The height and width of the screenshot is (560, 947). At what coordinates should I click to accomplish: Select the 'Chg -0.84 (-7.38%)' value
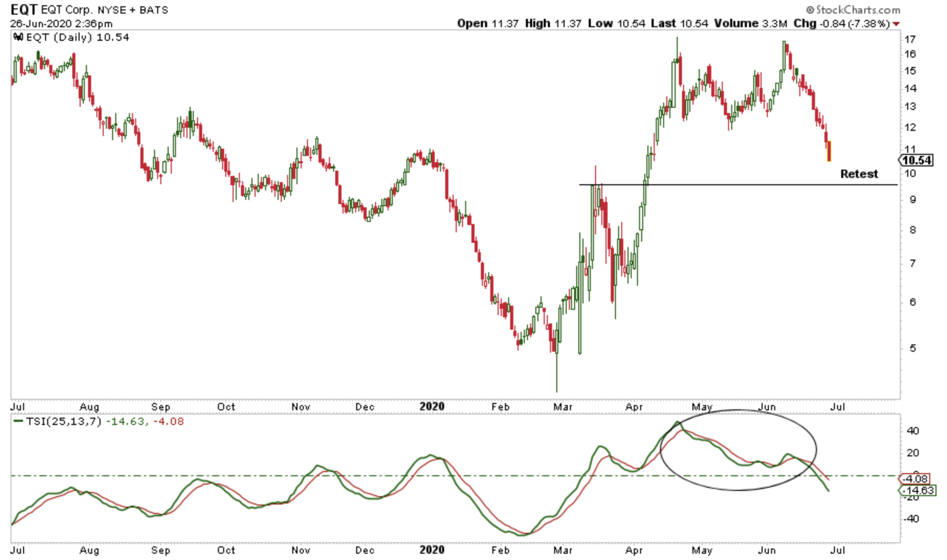841,24
